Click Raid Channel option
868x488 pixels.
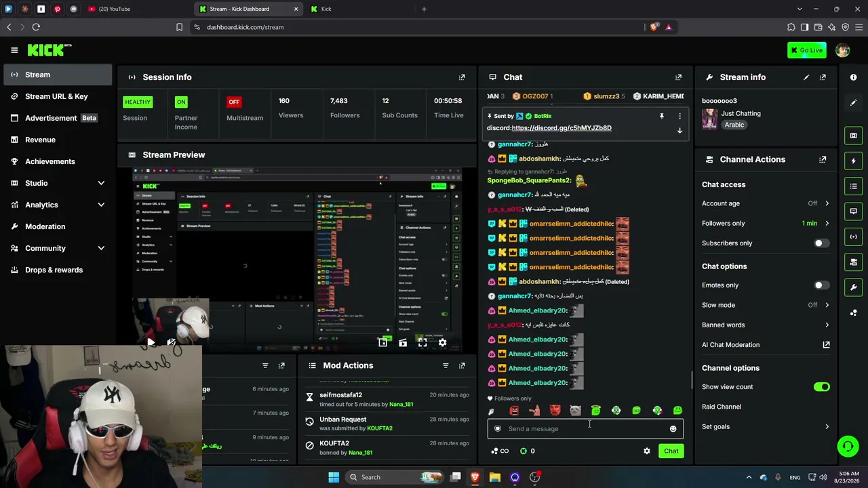[x=722, y=407]
